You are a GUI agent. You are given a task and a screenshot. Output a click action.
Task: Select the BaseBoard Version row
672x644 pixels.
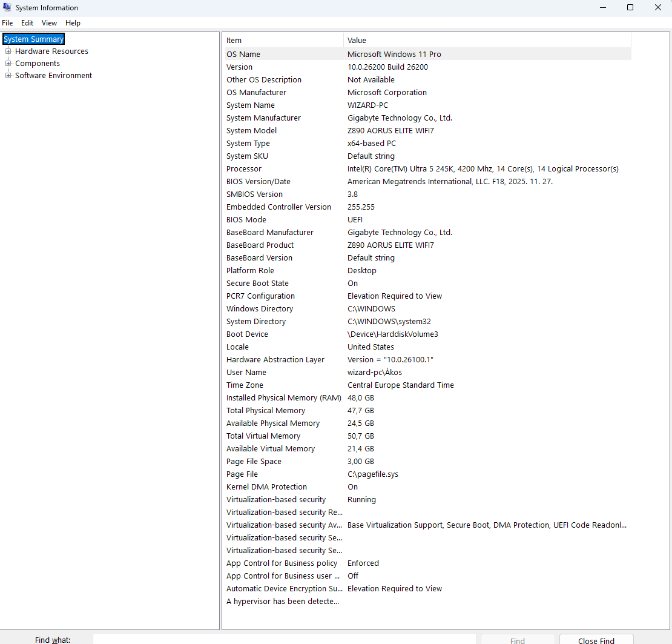pos(427,257)
